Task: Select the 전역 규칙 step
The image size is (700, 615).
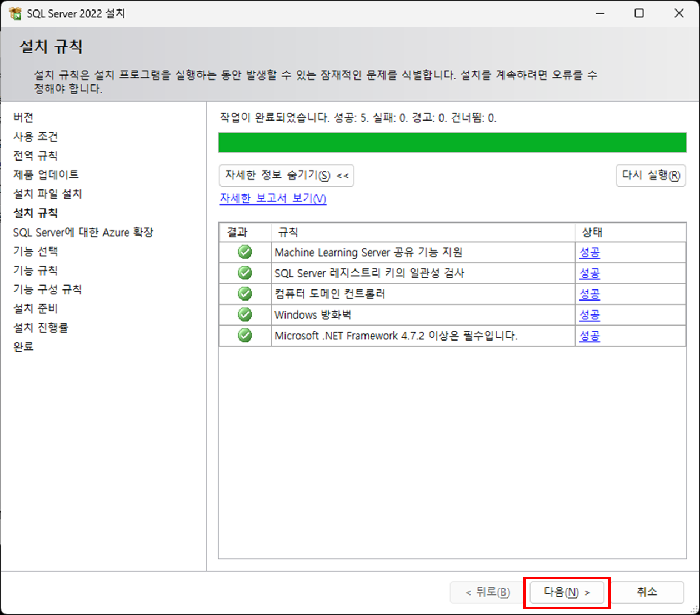Action: pos(36,156)
